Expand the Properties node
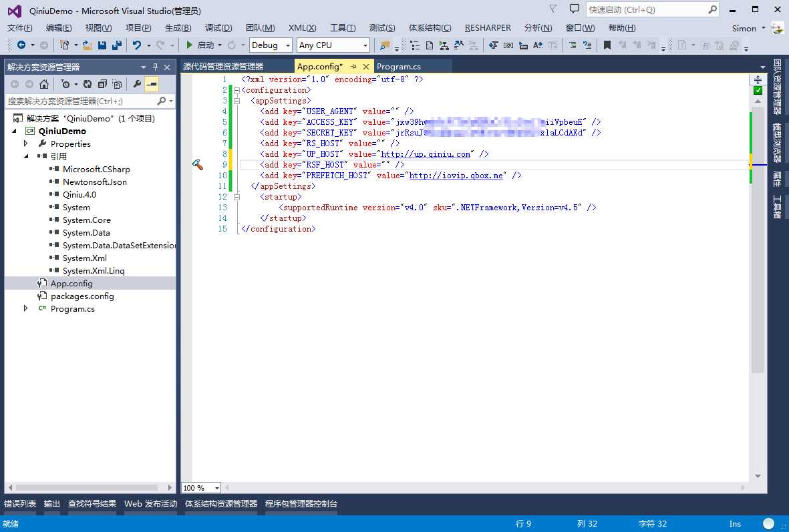Viewport: 789px width, 532px height. point(25,144)
